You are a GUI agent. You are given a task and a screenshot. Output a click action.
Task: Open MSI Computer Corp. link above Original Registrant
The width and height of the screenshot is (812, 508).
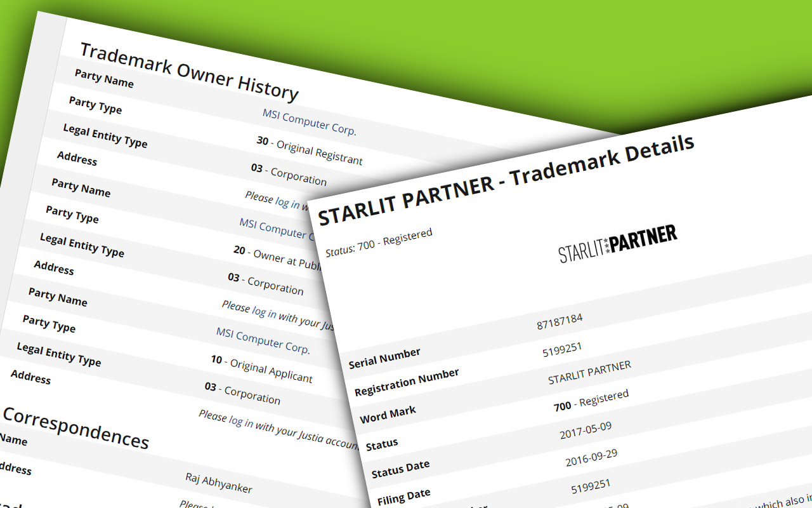coord(310,121)
